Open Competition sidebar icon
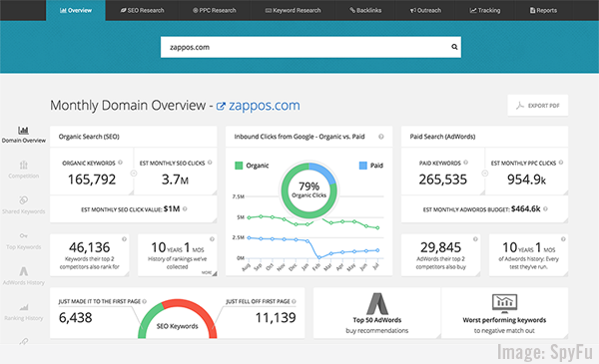This screenshot has width=599, height=364. [23, 166]
